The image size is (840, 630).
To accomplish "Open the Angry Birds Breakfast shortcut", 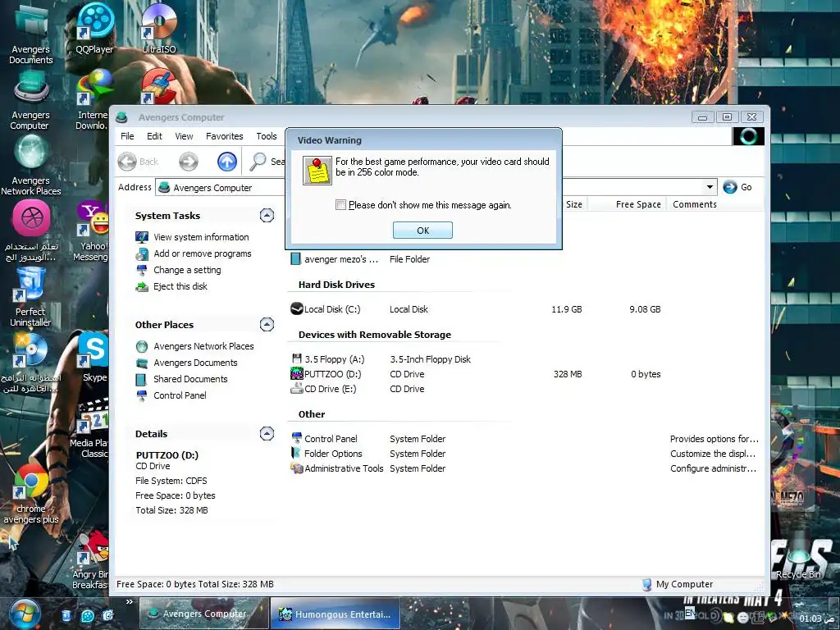I will [x=92, y=559].
